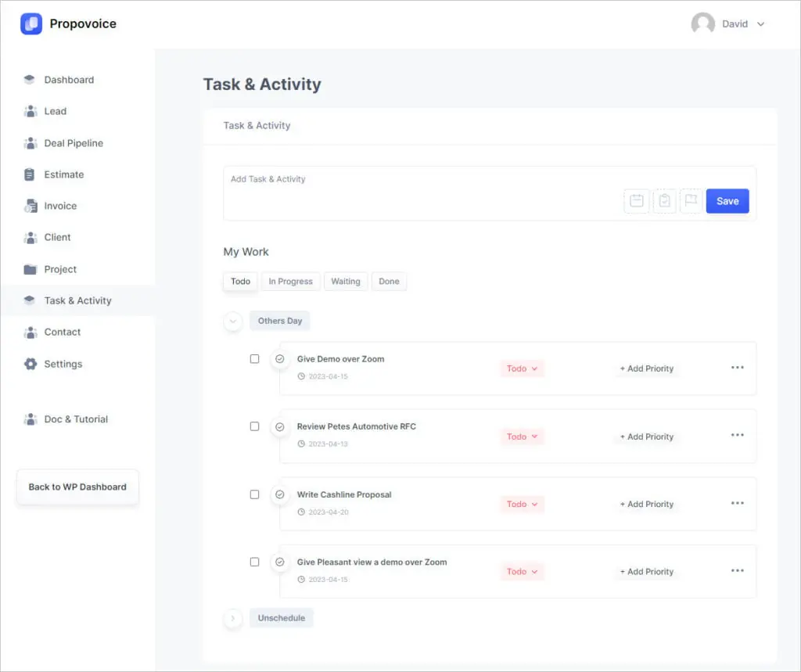The image size is (801, 672).
Task: Click the calendar date icon in task input
Action: point(637,201)
